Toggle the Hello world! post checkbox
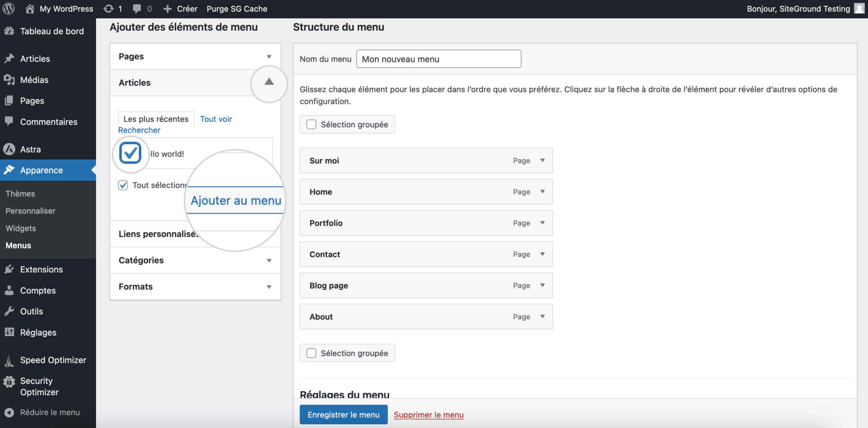This screenshot has height=428, width=868. click(130, 154)
